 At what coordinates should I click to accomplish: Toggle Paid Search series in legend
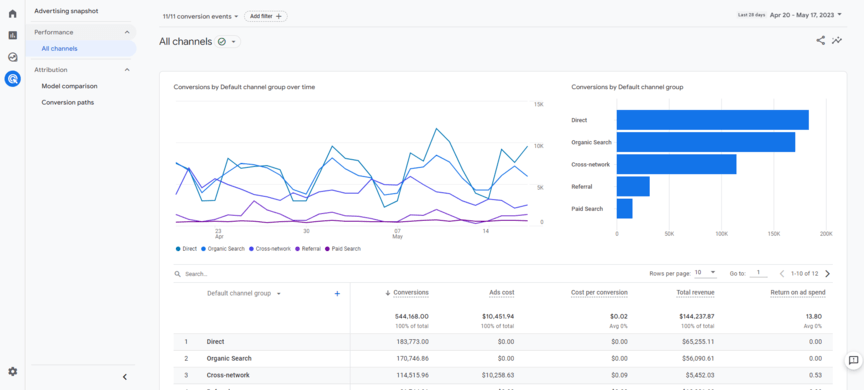[343, 249]
